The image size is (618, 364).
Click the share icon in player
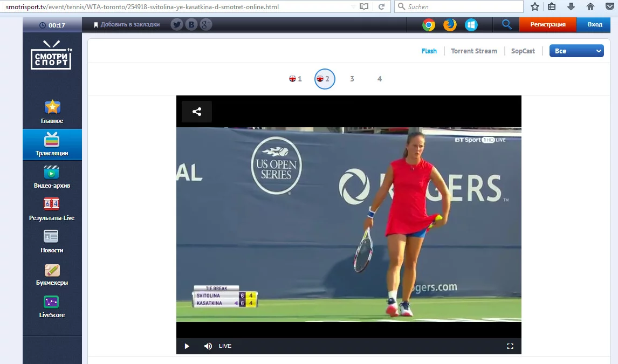(197, 112)
